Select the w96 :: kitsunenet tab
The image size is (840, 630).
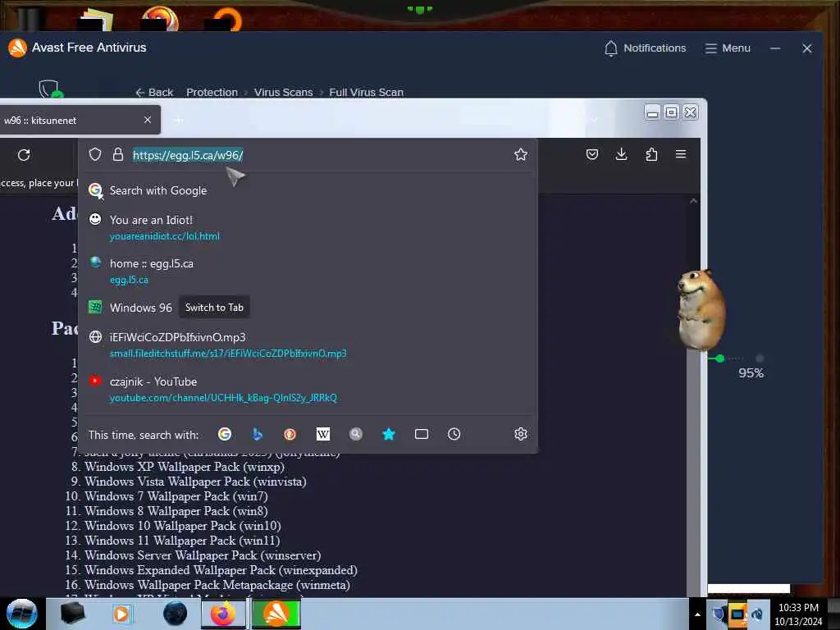click(x=75, y=120)
